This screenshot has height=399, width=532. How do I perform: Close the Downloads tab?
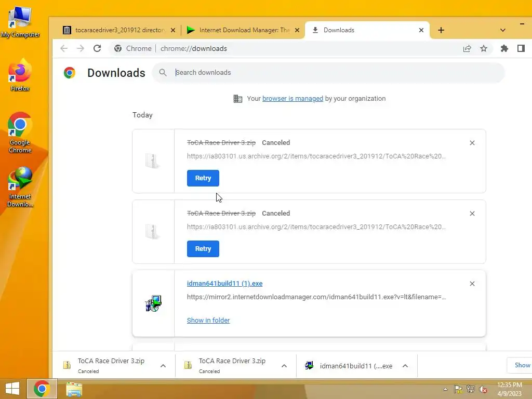point(421,30)
